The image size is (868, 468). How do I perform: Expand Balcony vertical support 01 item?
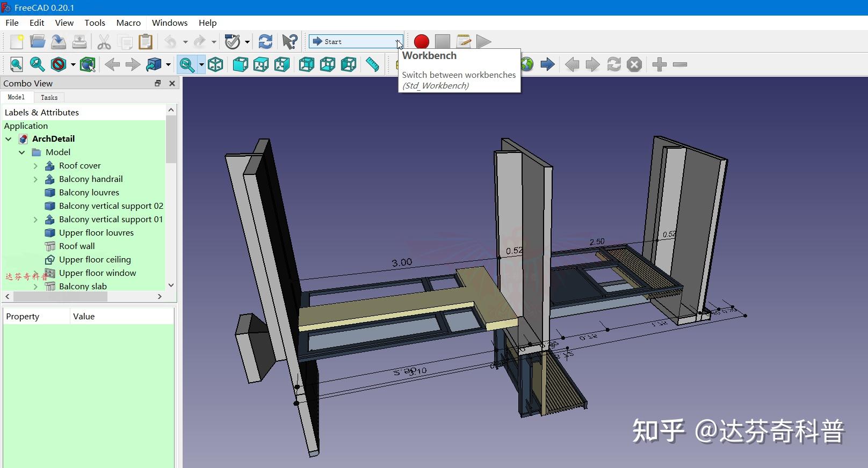(x=35, y=220)
